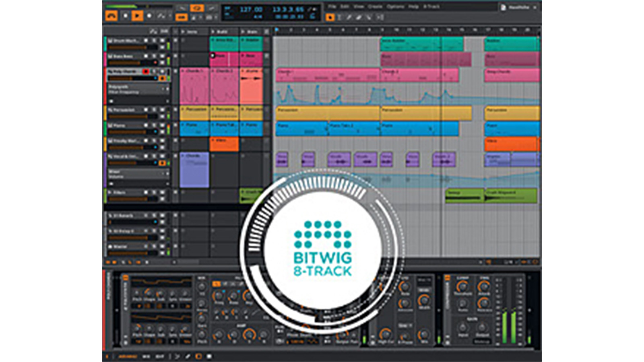Click the play position display 13.3.3.65
Screen dimensions: 644x362
[288, 9]
